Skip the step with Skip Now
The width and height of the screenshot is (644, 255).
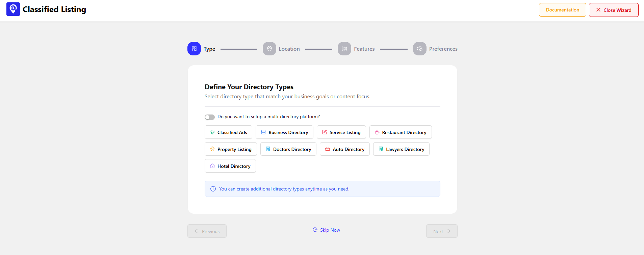pyautogui.click(x=326, y=230)
